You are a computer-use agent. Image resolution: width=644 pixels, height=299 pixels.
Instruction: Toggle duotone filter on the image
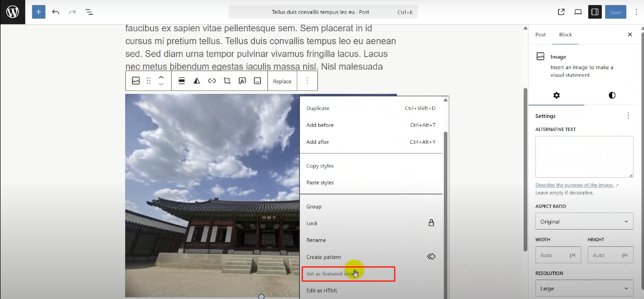coord(196,81)
